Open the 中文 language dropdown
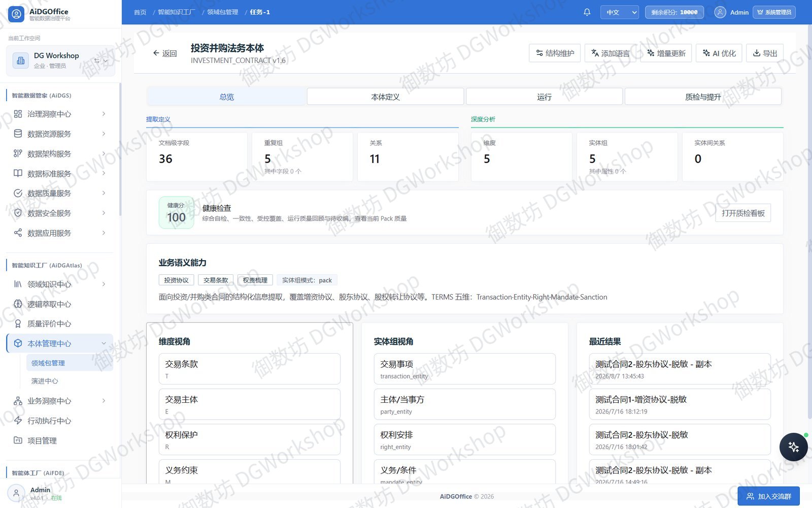 [x=619, y=12]
